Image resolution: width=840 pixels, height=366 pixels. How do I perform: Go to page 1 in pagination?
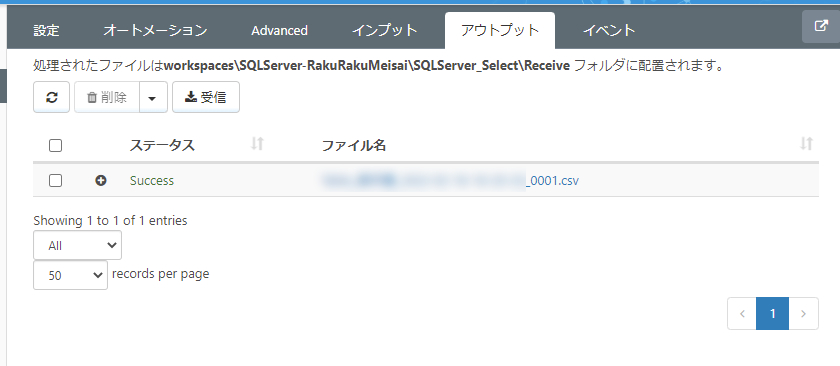772,313
